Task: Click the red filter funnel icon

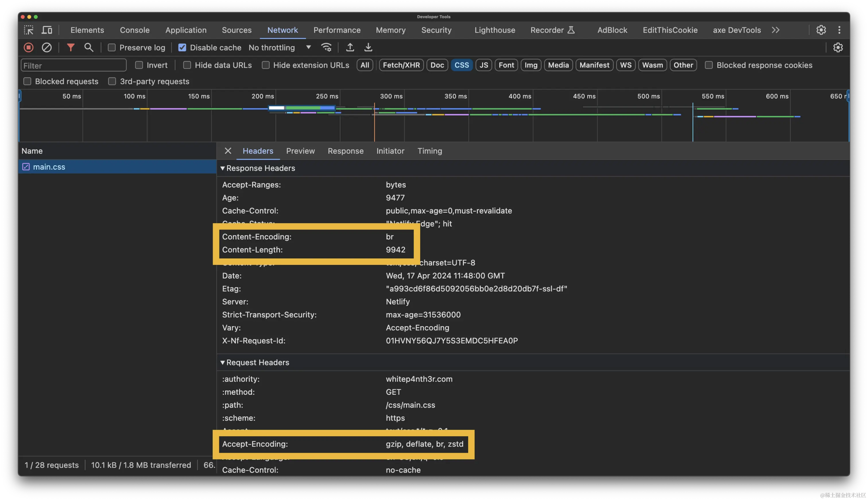Action: 70,47
